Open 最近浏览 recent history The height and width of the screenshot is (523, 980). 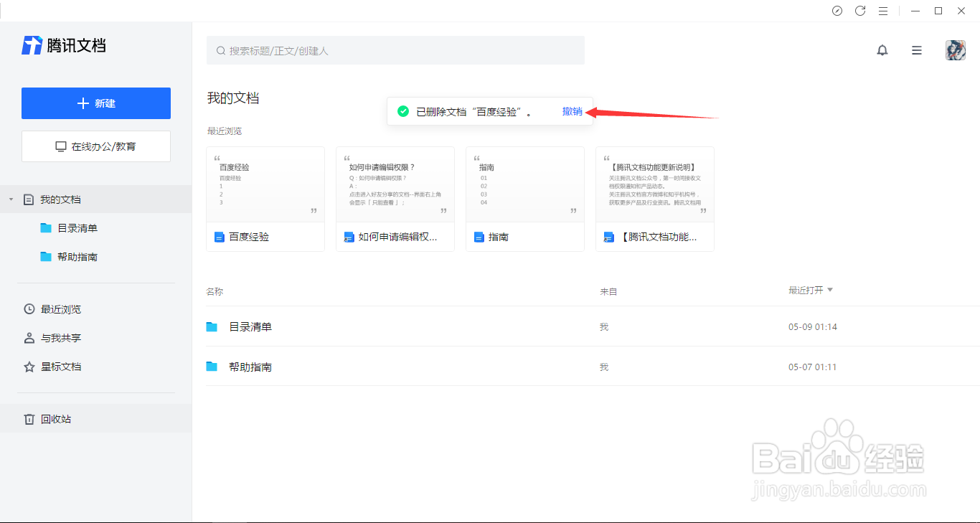[60, 309]
